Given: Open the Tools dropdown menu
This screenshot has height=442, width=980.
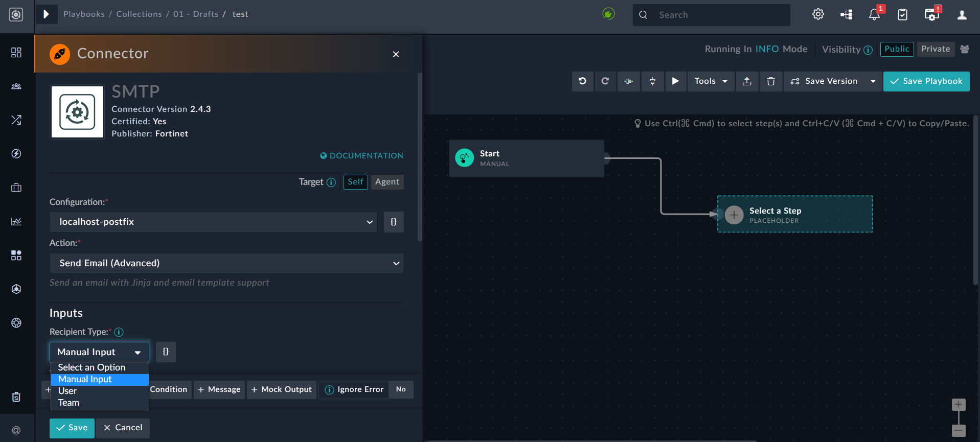Looking at the screenshot, I should 711,81.
